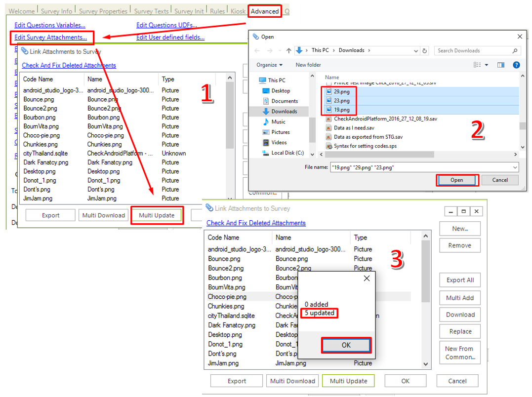This screenshot has height=397, width=532.
Task: Click New... button in lower dialog
Action: [x=460, y=229]
